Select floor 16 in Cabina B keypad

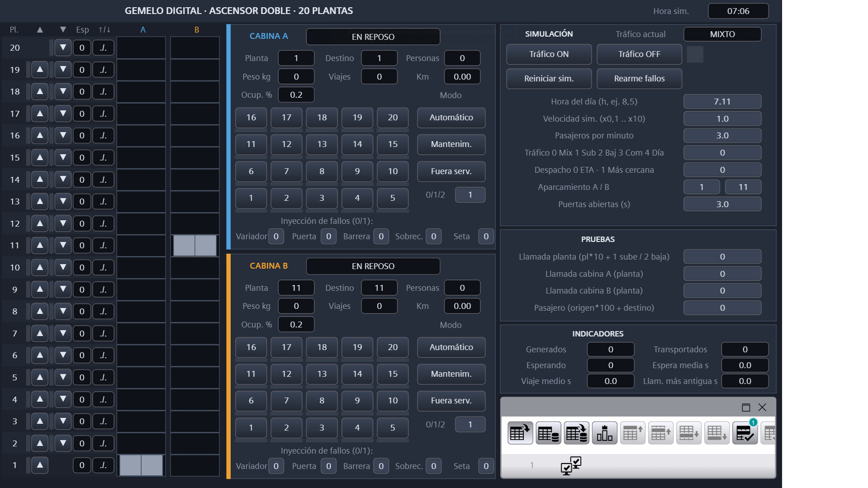pos(251,347)
